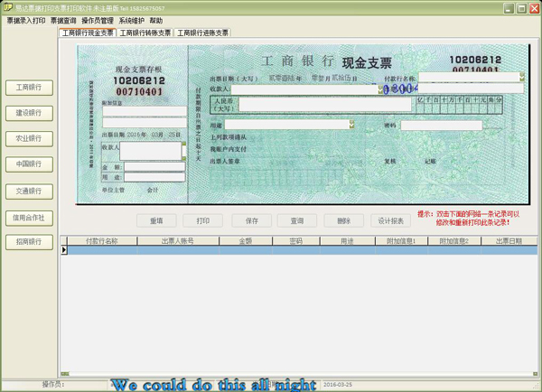Click the status bar date 2016-03-25

click(x=338, y=385)
